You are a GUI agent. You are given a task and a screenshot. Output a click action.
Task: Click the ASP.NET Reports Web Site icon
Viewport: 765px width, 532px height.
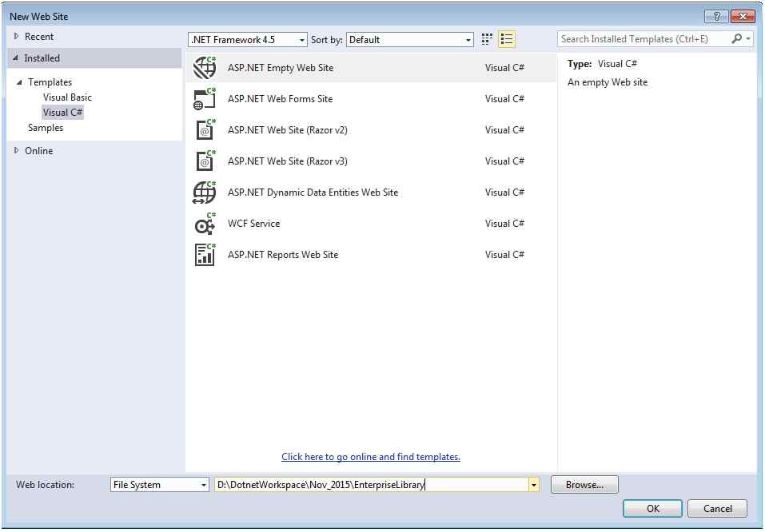(x=205, y=255)
